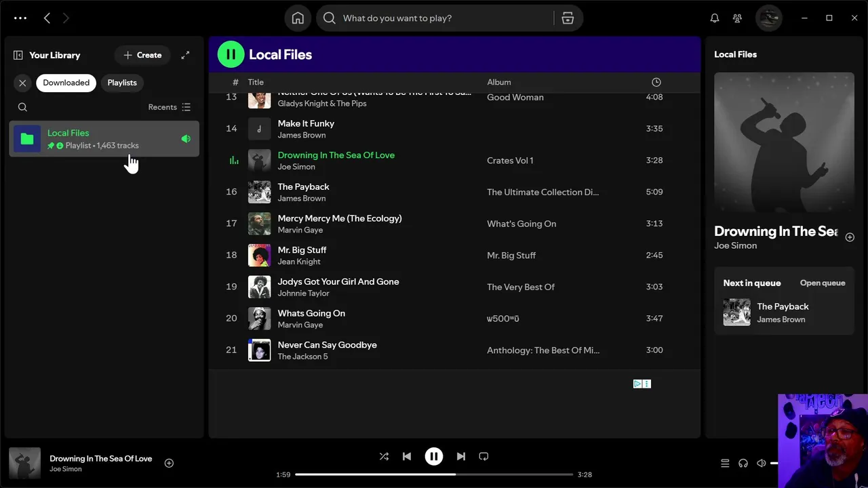Image resolution: width=868 pixels, height=488 pixels.
Task: Toggle the Downloaded filter chip
Action: point(66,83)
